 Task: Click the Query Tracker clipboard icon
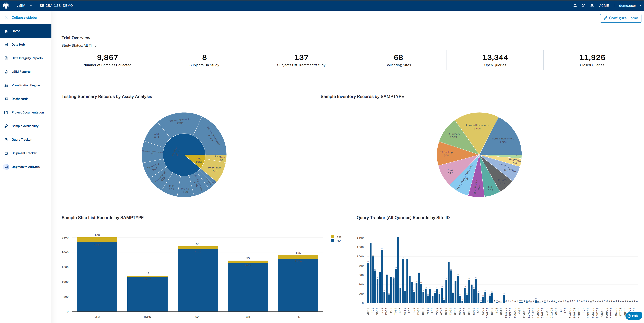[6, 139]
